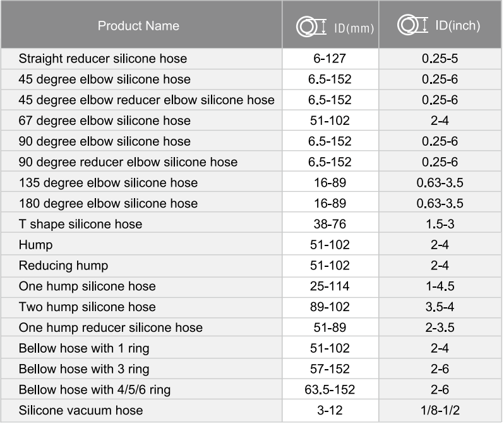Screen dimensions: 504x424
Task: Select the Product Name column header
Action: 138,26
